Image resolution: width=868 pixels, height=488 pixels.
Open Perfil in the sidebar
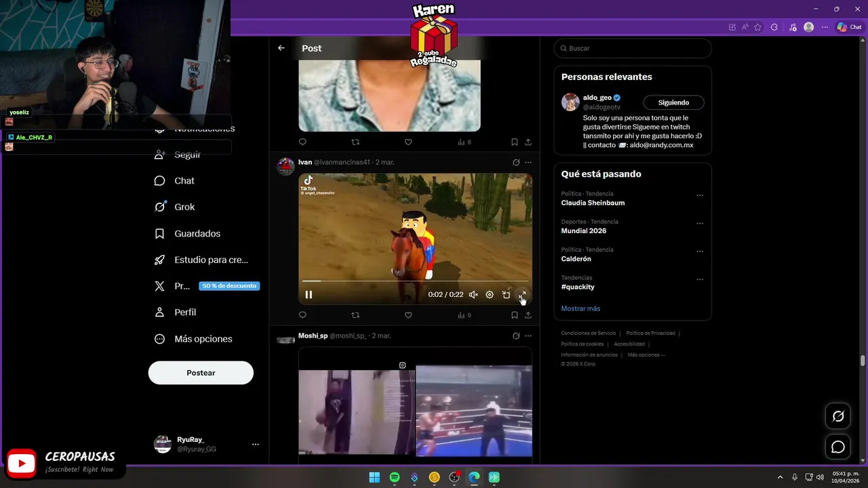(x=175, y=312)
